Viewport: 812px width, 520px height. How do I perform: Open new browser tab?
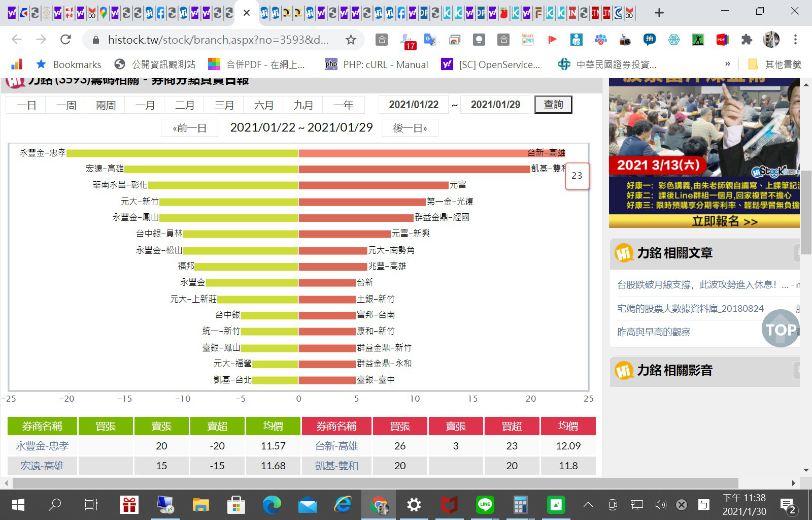[659, 13]
